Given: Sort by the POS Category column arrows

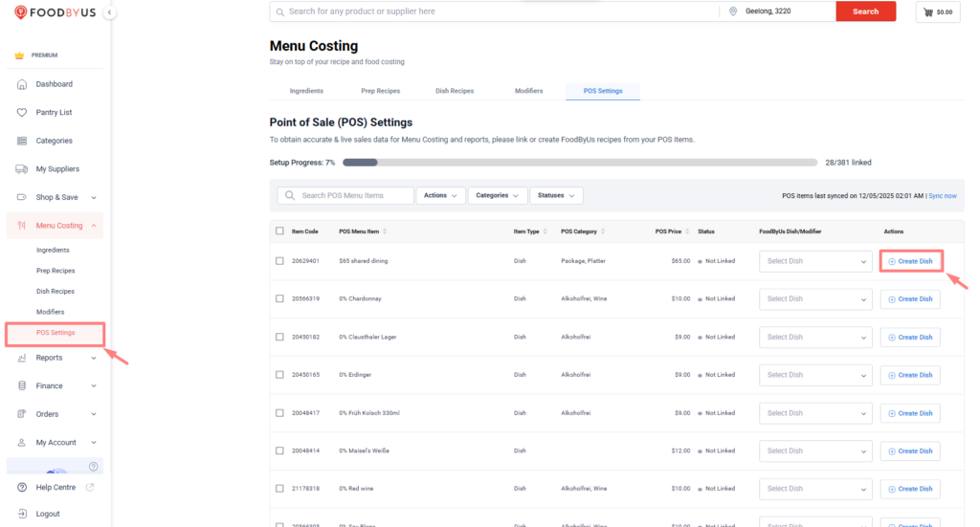Looking at the screenshot, I should pyautogui.click(x=603, y=231).
